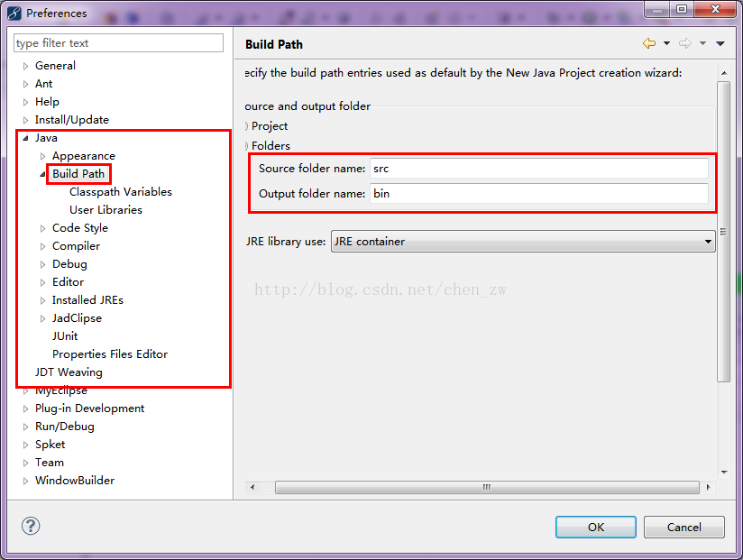Click the Cancel button
This screenshot has height=560, width=743.
pyautogui.click(x=683, y=527)
